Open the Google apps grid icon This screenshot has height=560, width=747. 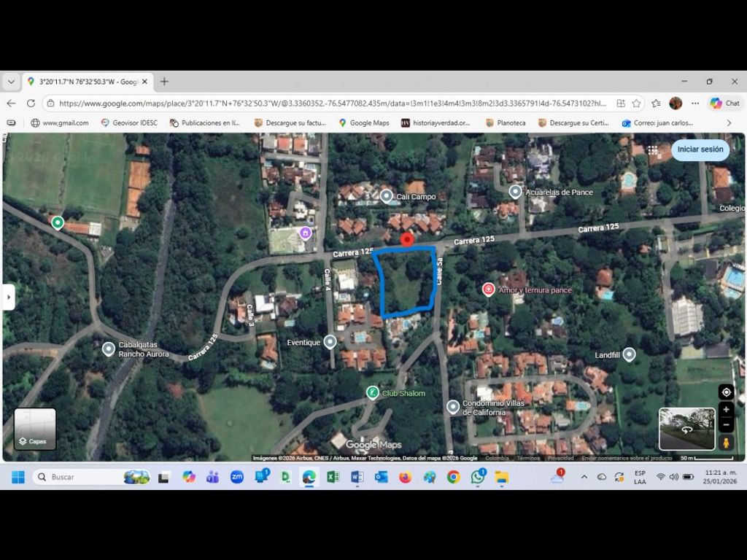[653, 150]
